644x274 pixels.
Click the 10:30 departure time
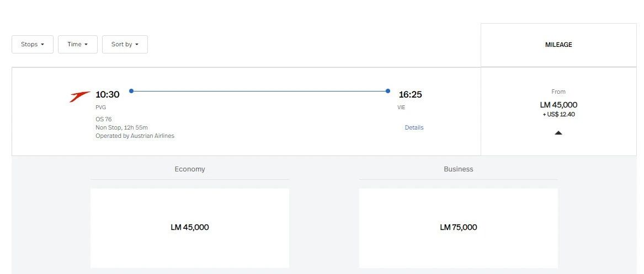pos(107,95)
